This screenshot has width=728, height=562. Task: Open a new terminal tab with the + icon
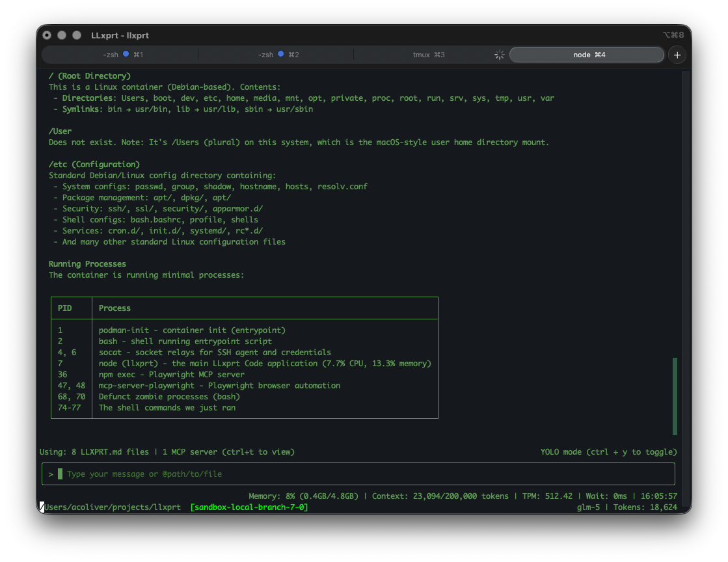(x=677, y=55)
